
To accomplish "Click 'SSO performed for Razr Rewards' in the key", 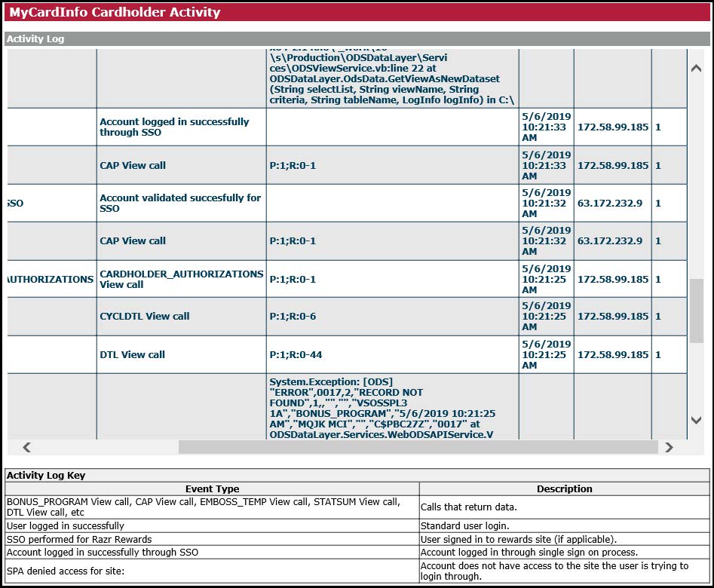I will click(79, 540).
